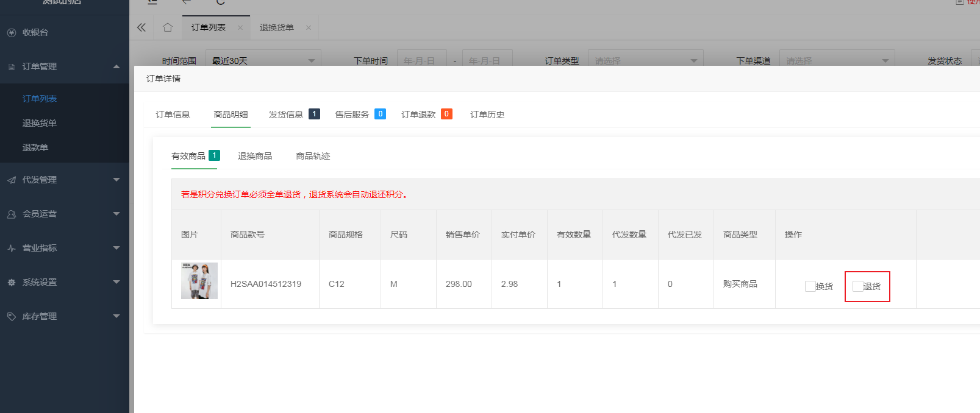Viewport: 980px width, 413px height.
Task: Click the 订单管理 document icon
Action: [x=12, y=67]
